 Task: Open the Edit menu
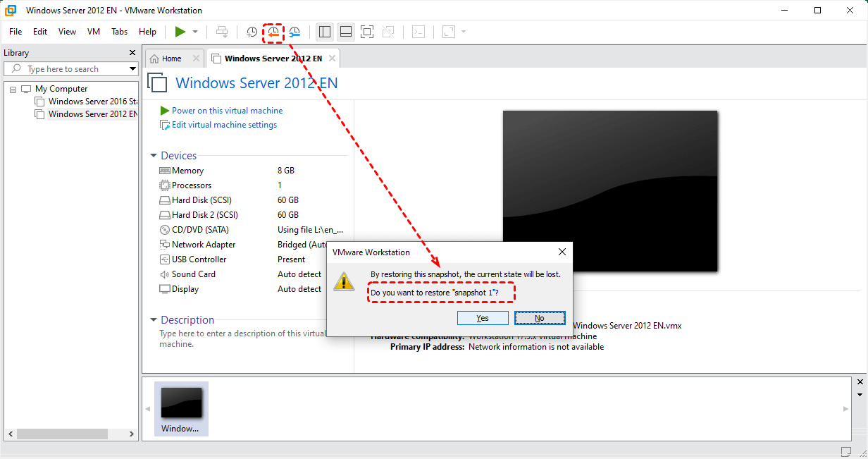pos(40,32)
